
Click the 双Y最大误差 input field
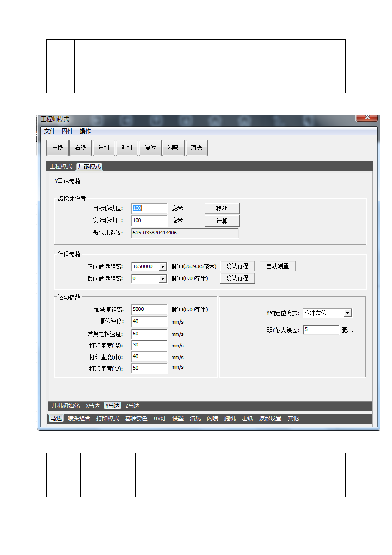[x=321, y=330]
